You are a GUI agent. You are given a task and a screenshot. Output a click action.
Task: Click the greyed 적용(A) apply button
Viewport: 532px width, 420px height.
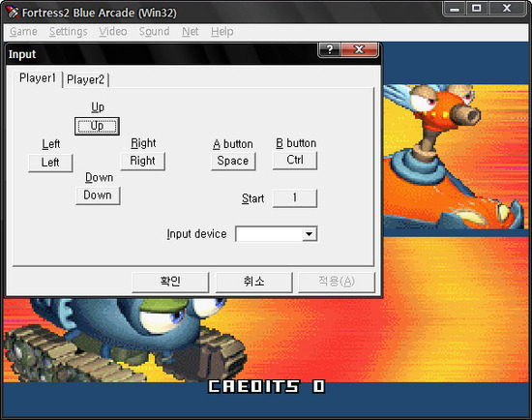(x=337, y=282)
